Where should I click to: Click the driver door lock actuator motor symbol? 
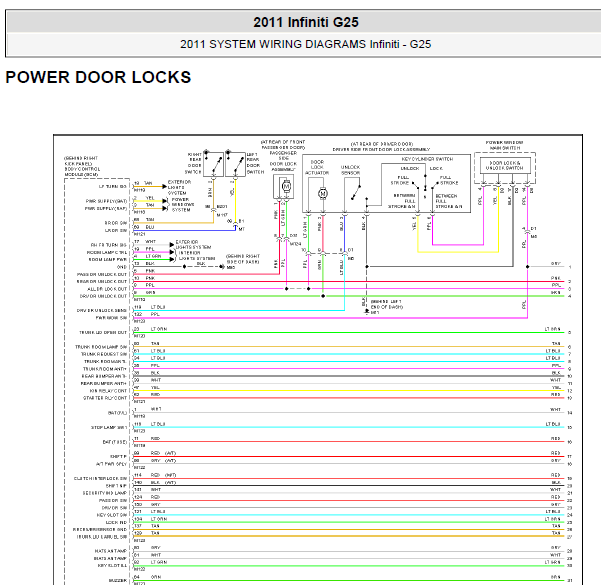click(323, 193)
